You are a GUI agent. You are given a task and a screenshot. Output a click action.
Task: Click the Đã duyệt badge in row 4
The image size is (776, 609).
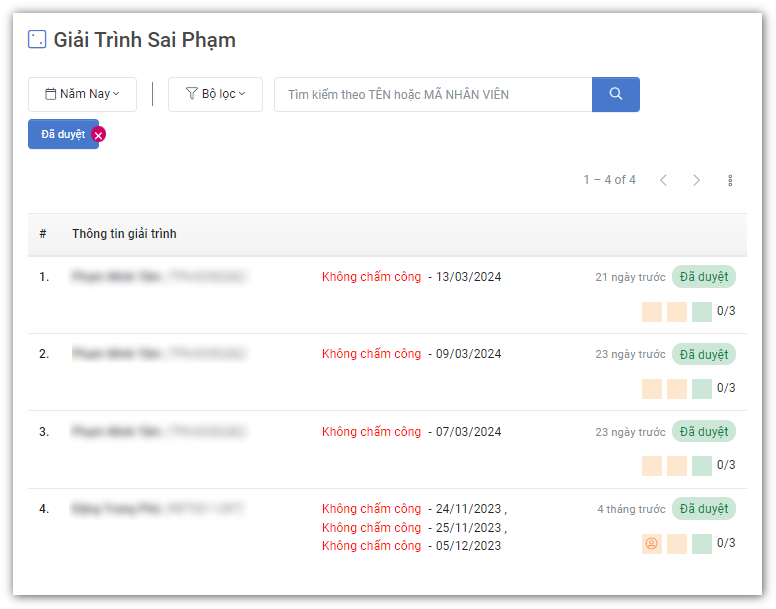point(703,509)
